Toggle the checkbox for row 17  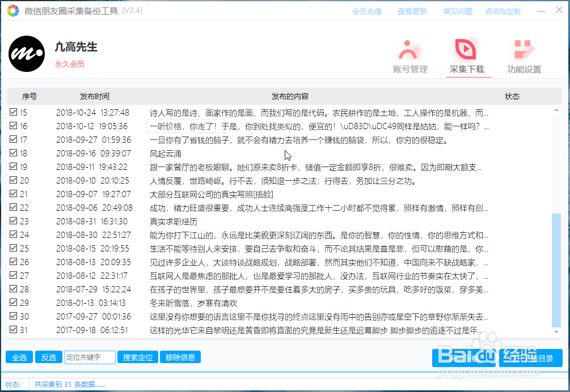pyautogui.click(x=14, y=139)
